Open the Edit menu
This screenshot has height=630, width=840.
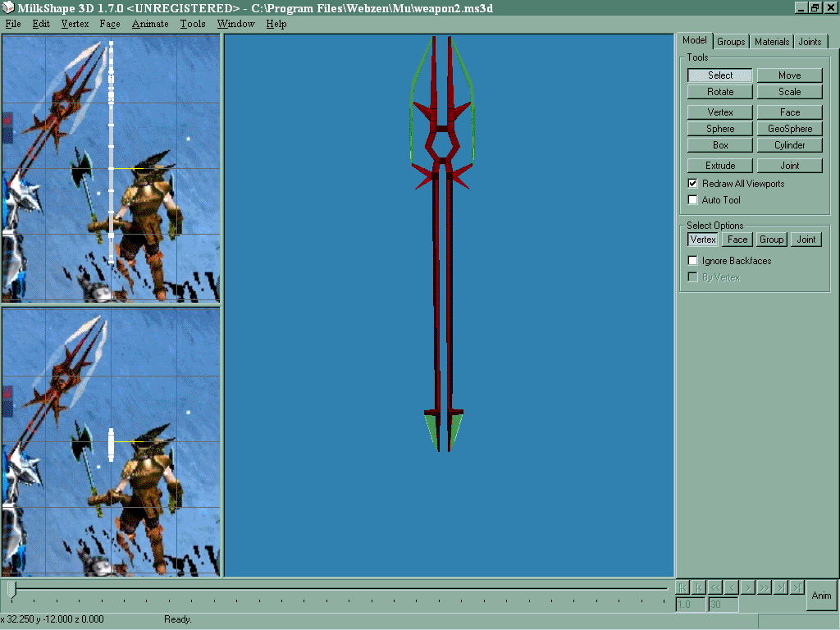click(x=41, y=24)
